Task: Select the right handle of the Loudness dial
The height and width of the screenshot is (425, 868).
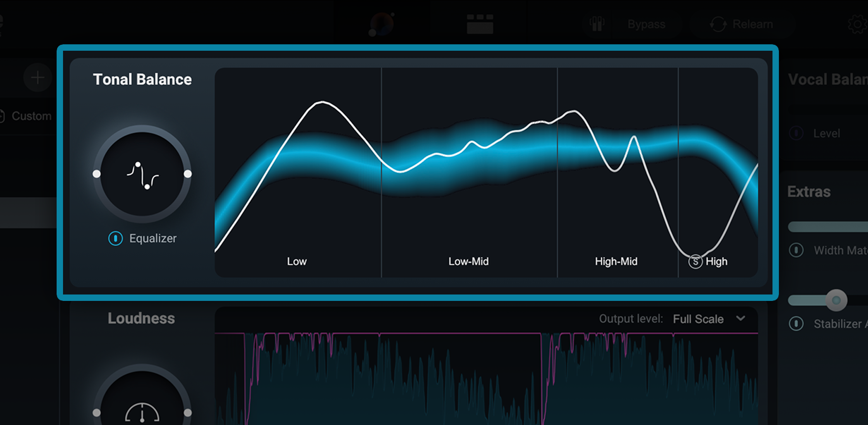Action: [x=188, y=413]
